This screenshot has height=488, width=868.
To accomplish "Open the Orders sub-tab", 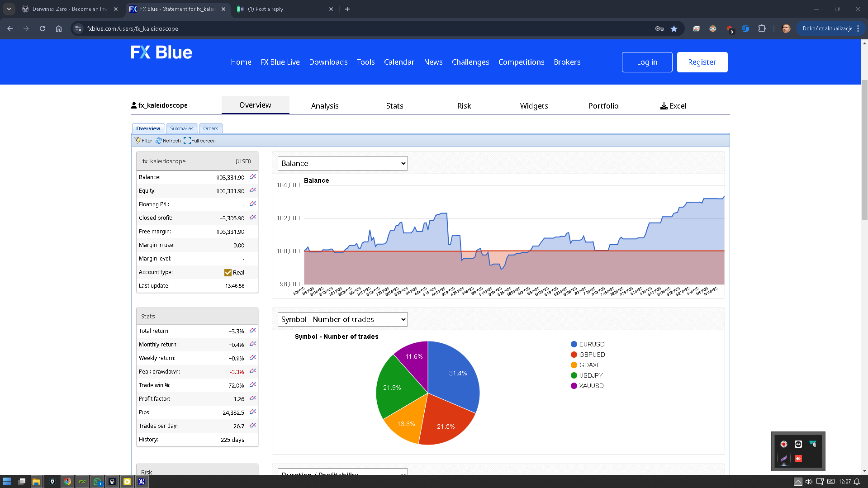I will click(x=210, y=128).
